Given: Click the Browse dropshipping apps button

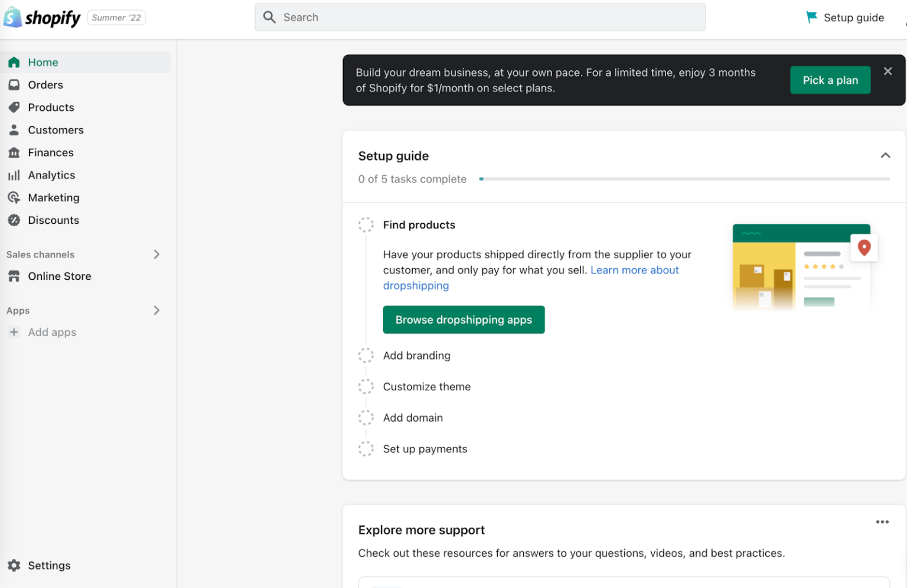Looking at the screenshot, I should click(464, 319).
